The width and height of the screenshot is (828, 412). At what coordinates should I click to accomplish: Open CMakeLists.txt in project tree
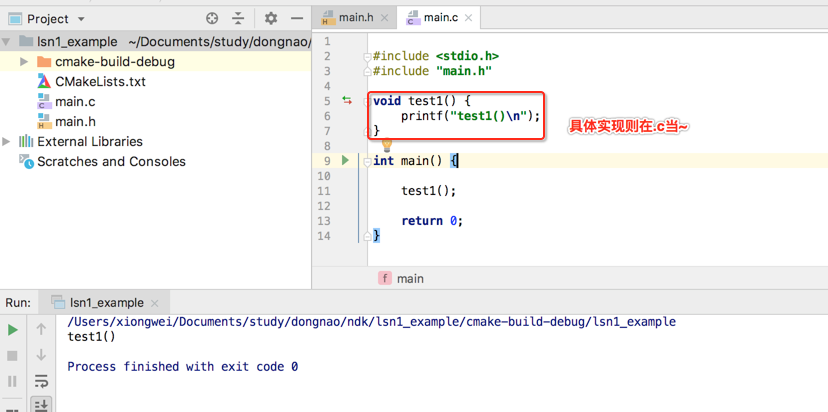100,82
